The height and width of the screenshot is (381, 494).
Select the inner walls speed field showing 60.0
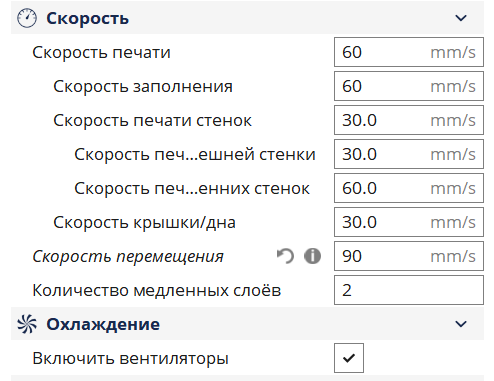[x=409, y=188]
